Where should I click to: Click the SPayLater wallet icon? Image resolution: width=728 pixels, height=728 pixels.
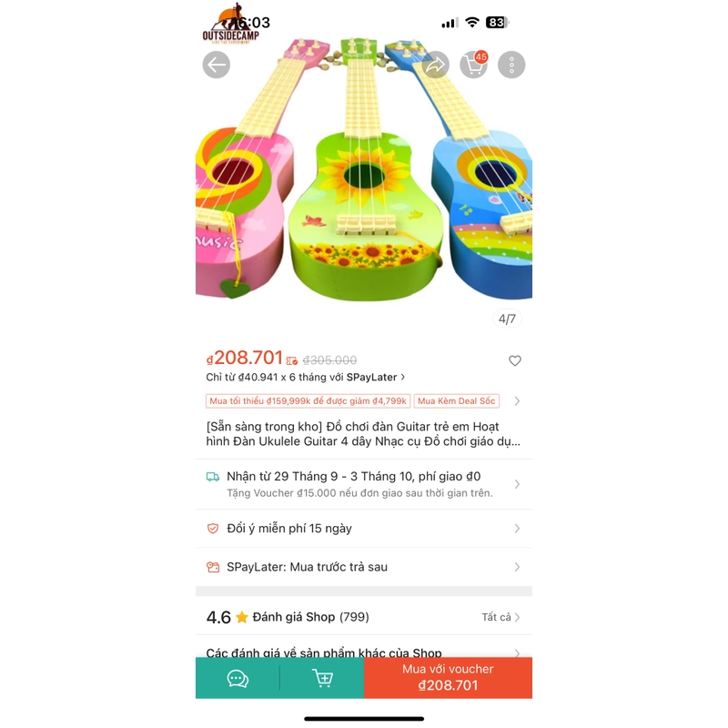pos(213,567)
